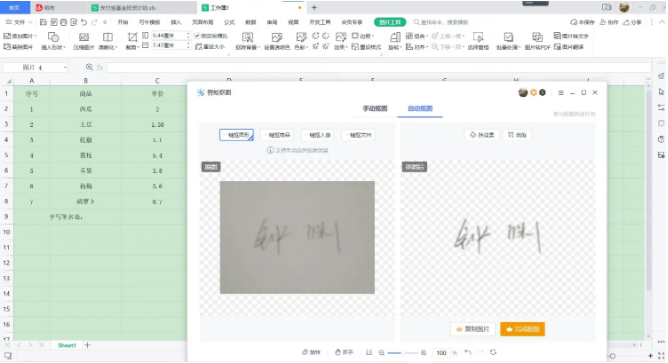The image size is (668, 363).
Task: Select the 一键抠人像 portrait cutout option
Action: point(317,135)
